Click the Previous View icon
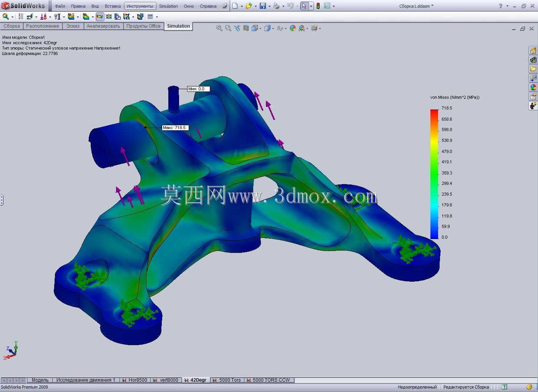 [237, 28]
